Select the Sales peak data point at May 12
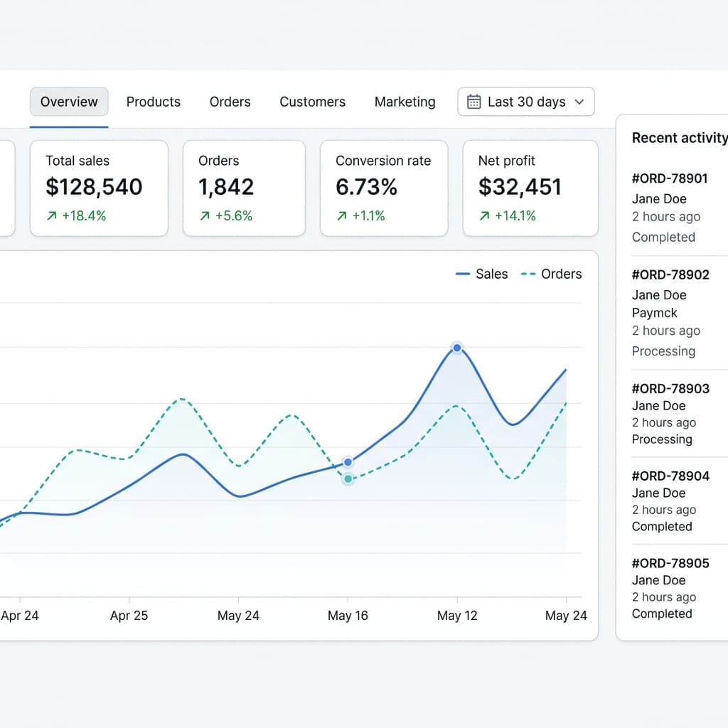Screen dimensions: 728x728 [x=457, y=348]
